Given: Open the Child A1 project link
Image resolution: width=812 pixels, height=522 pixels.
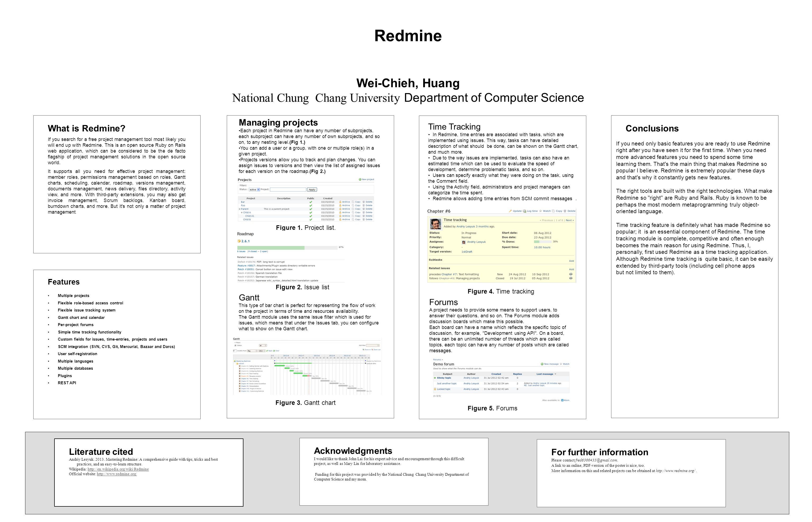Looking at the screenshot, I should coord(250,216).
